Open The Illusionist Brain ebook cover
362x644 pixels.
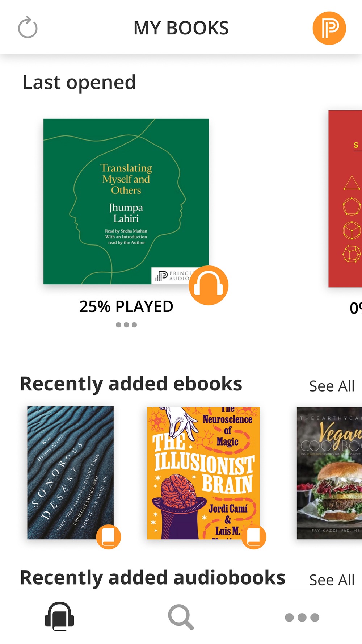[x=203, y=473]
